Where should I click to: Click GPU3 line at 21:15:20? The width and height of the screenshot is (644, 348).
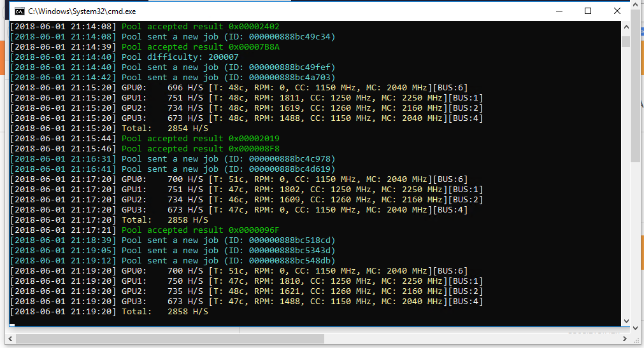click(247, 118)
